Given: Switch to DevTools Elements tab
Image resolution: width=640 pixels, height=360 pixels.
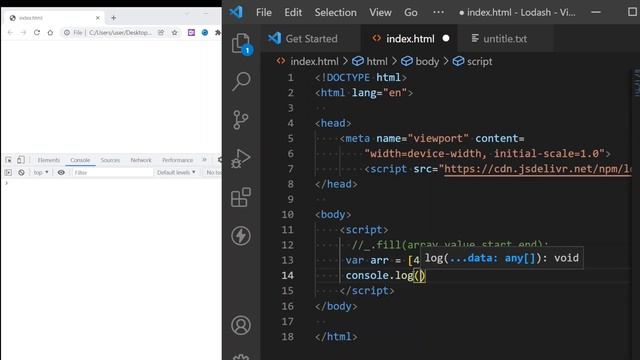Looking at the screenshot, I should click(x=49, y=160).
